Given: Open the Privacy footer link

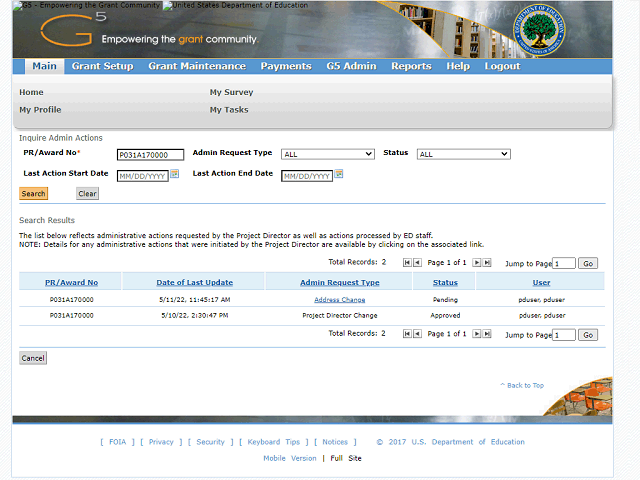Looking at the screenshot, I should [x=161, y=442].
